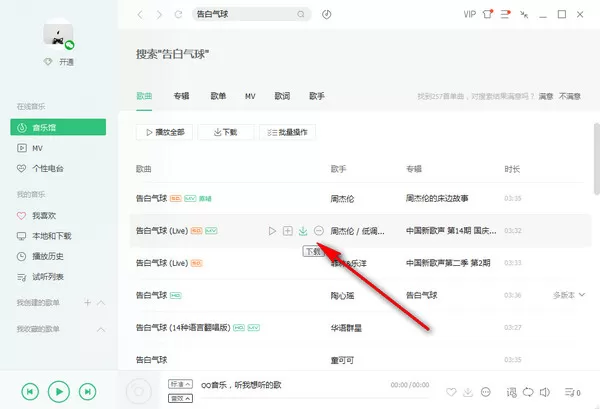
Task: Collapse 我创建的歌单 section
Action: tap(101, 303)
